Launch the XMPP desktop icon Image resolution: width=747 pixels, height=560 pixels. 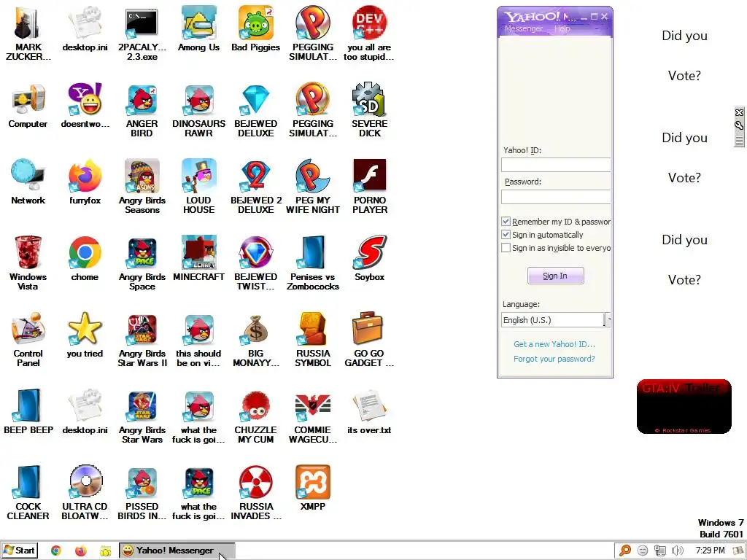coord(312,488)
